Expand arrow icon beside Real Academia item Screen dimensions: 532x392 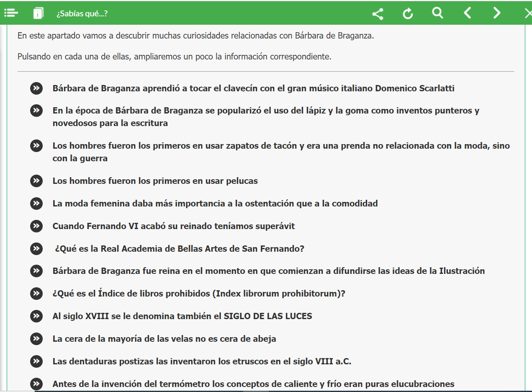point(36,249)
